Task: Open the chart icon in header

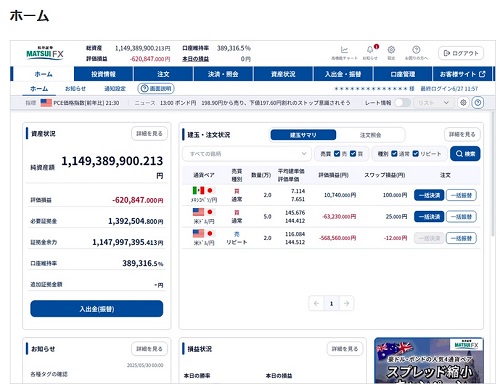Action: [344, 50]
